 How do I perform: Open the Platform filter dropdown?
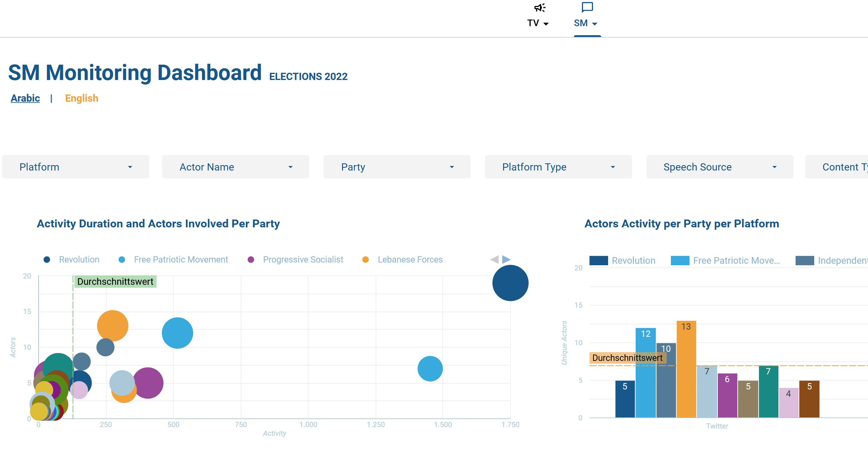(x=75, y=167)
